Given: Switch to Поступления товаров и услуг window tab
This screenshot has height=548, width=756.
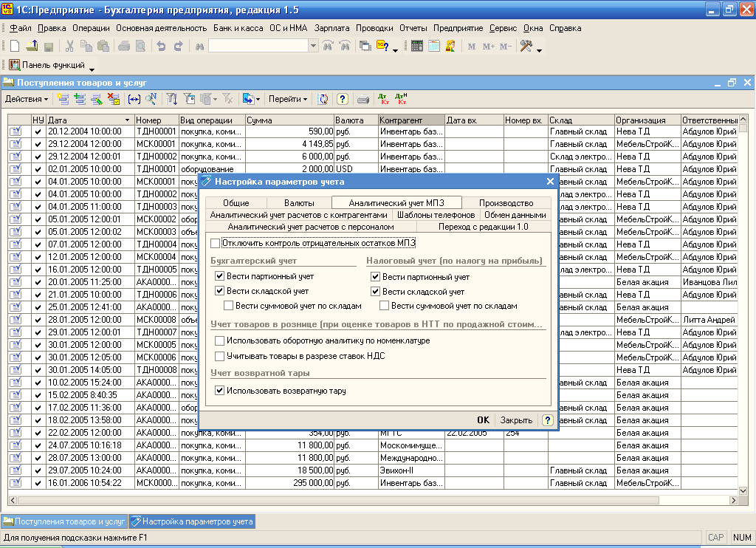Looking at the screenshot, I should 64,521.
